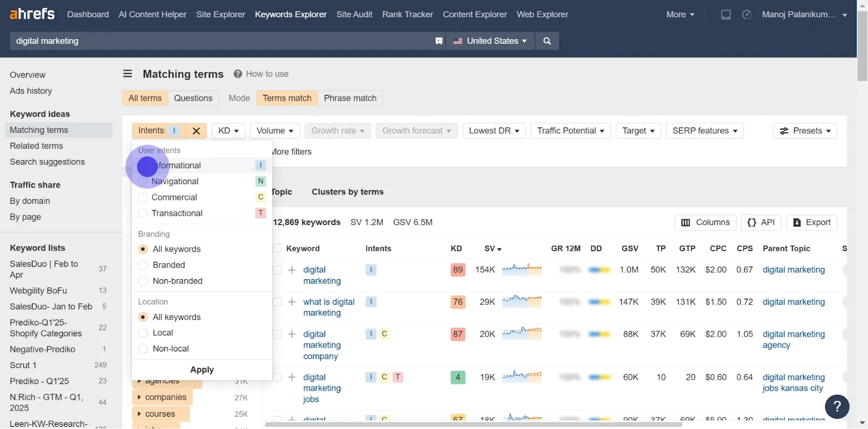Select the checkbox for 'digital marketing' row

pyautogui.click(x=277, y=270)
